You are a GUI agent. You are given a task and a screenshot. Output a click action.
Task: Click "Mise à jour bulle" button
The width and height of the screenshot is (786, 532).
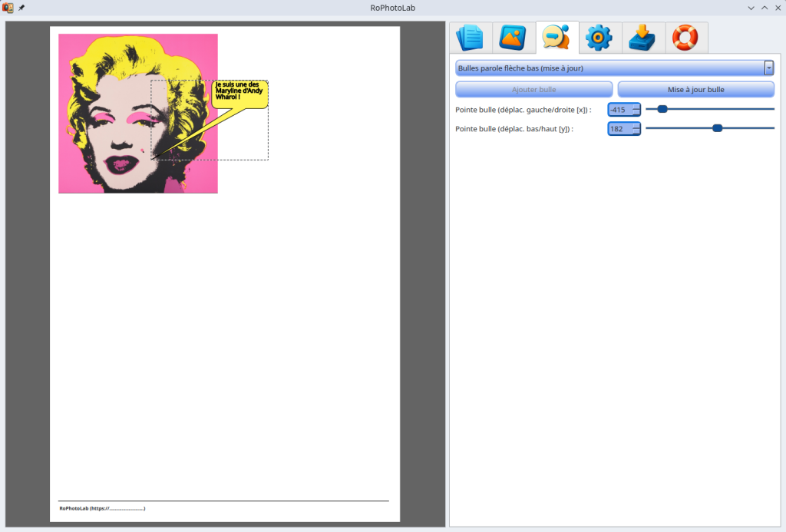695,90
